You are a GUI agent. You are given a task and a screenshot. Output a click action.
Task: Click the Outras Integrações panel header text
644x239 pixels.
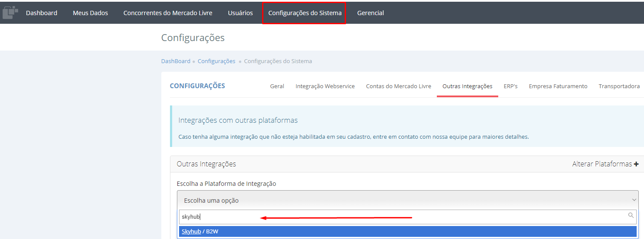click(206, 164)
